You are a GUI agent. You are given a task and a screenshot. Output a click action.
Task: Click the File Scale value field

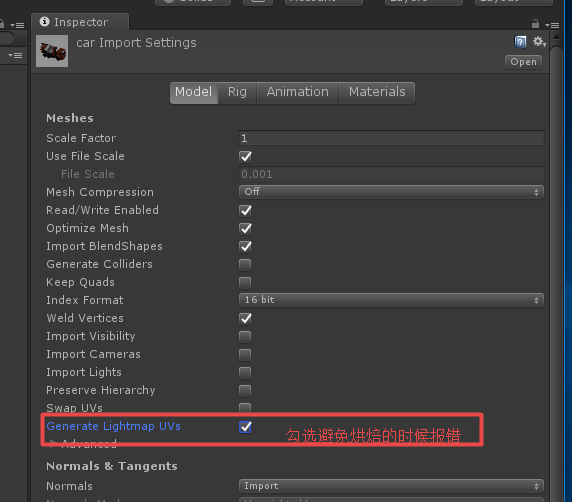coord(391,174)
